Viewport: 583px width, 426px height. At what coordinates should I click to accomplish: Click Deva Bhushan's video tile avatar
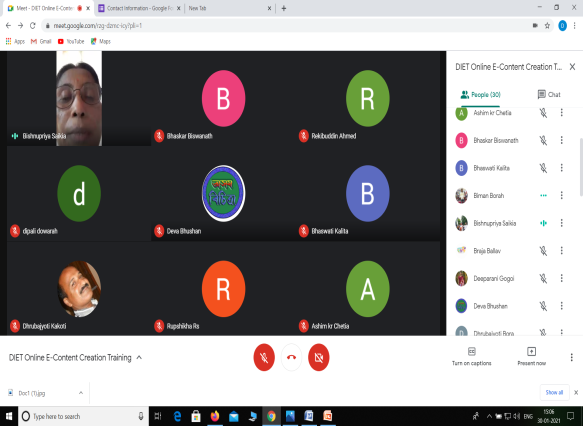pyautogui.click(x=223, y=193)
